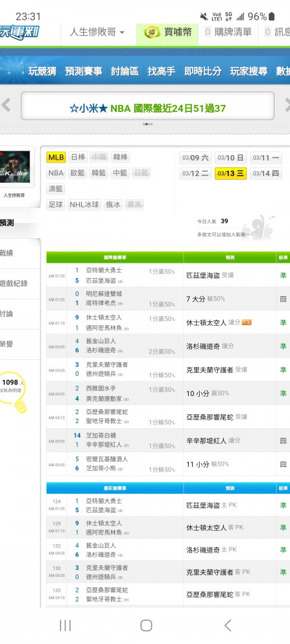Open 預測賽事 menu item

tap(83, 71)
